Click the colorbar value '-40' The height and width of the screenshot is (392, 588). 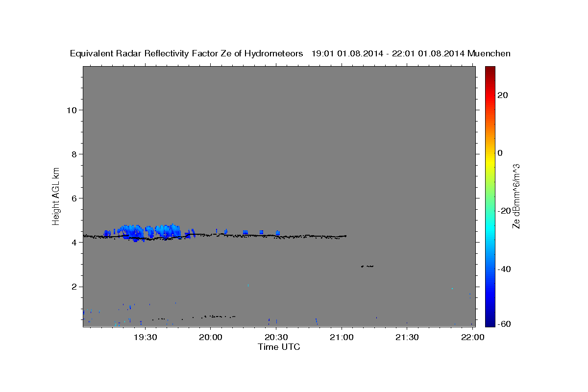[x=504, y=269]
